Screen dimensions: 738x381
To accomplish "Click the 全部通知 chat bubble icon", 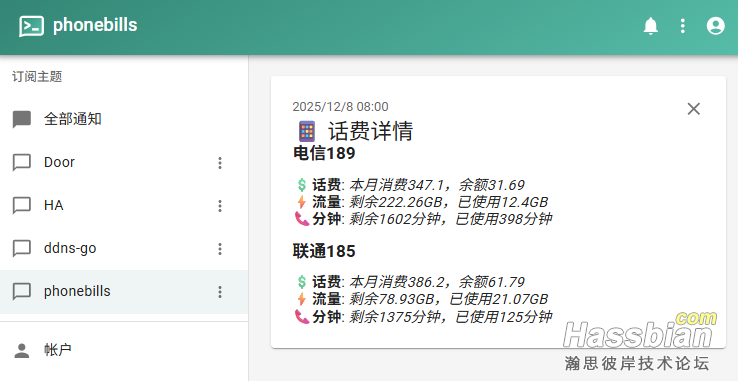I will pyautogui.click(x=22, y=120).
